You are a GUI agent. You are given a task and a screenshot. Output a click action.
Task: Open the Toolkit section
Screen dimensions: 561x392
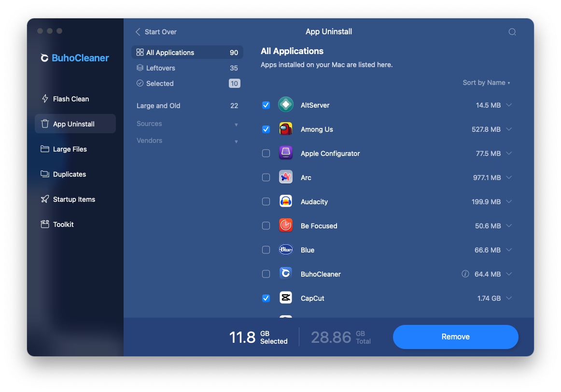pyautogui.click(x=75, y=224)
